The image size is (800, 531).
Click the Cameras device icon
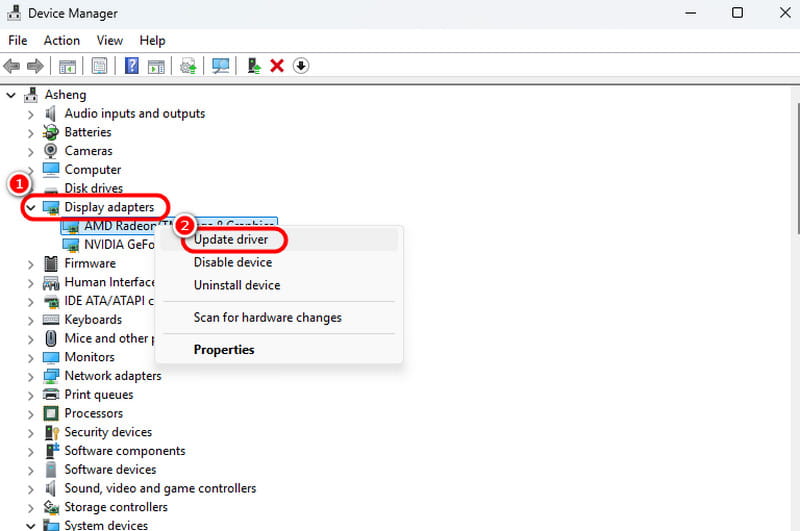(x=51, y=151)
